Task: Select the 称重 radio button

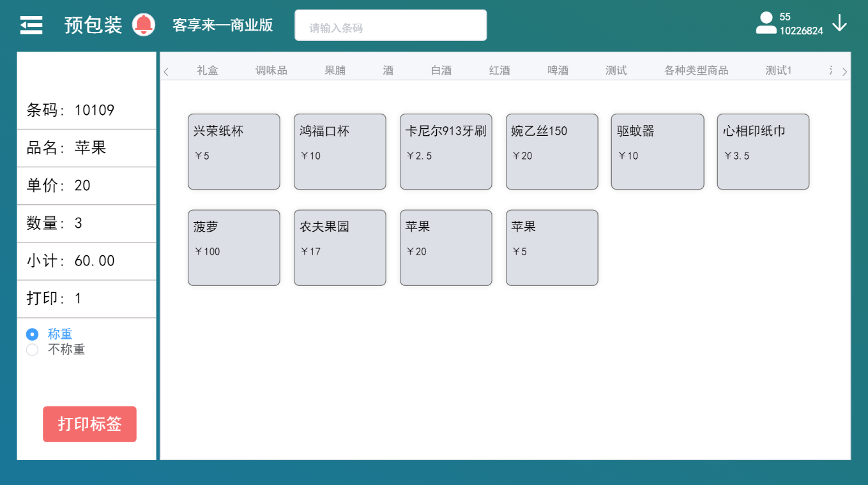Action: tap(33, 334)
